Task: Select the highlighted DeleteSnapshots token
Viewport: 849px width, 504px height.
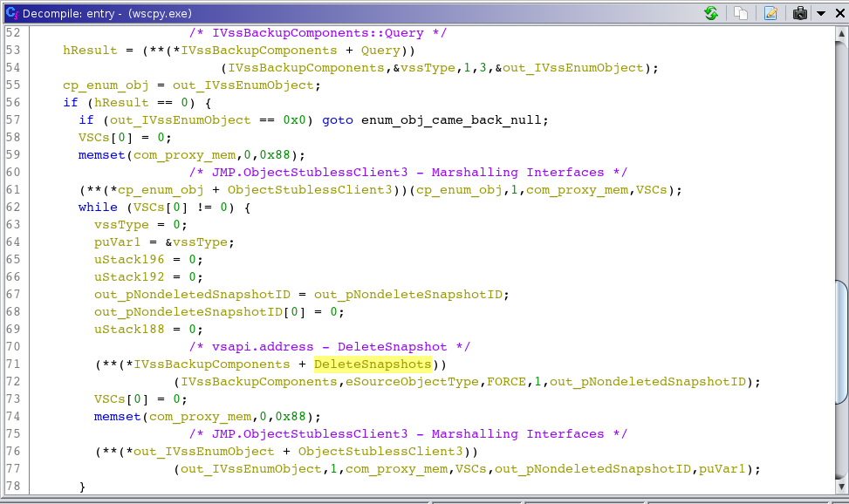Action: coord(373,364)
